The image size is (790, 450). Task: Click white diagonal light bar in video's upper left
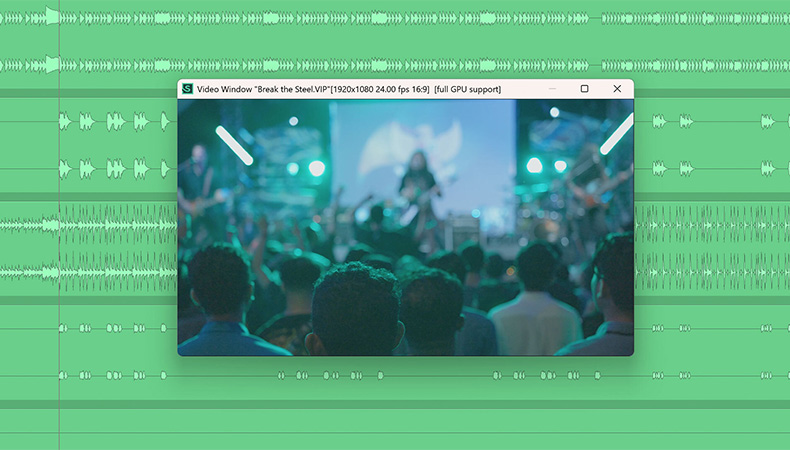tap(234, 146)
